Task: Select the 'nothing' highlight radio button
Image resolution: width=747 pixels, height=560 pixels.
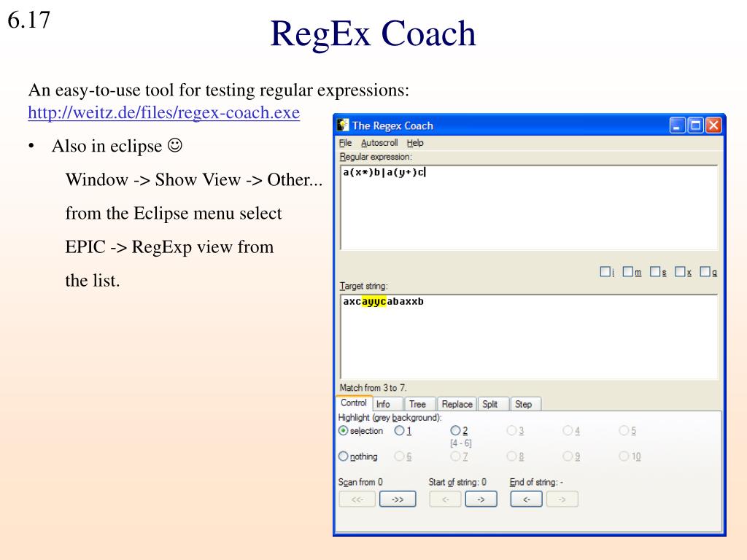Action: 343,456
